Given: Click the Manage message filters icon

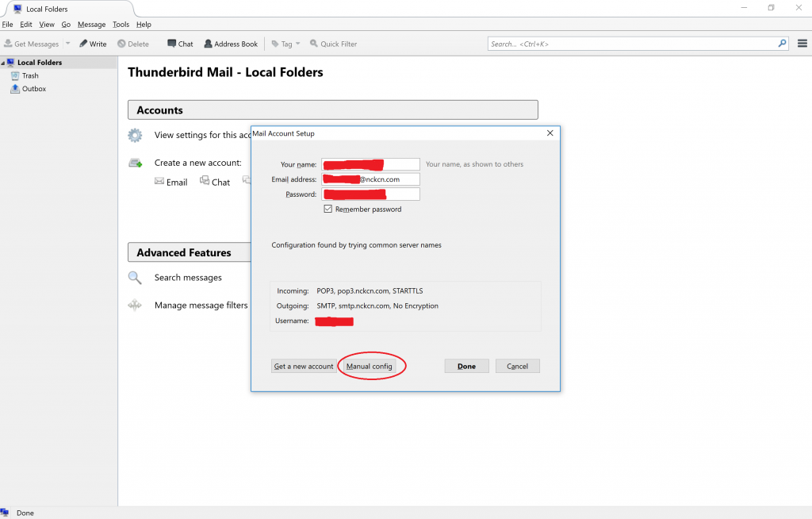Looking at the screenshot, I should [x=135, y=305].
